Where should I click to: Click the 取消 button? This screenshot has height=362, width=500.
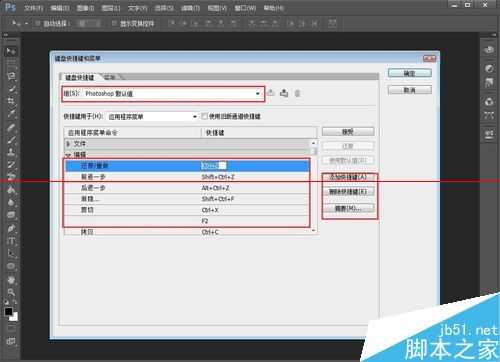[410, 90]
